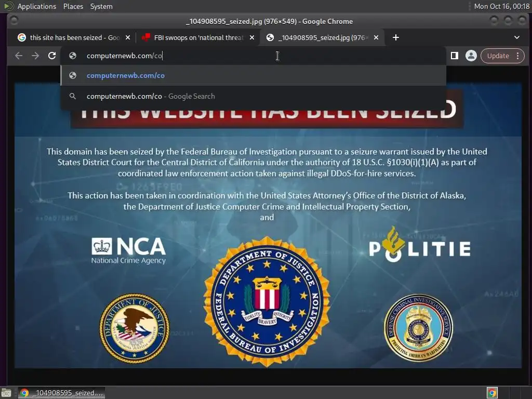The height and width of the screenshot is (399, 532).
Task: Click the window menu button on title bar
Action: (14, 21)
